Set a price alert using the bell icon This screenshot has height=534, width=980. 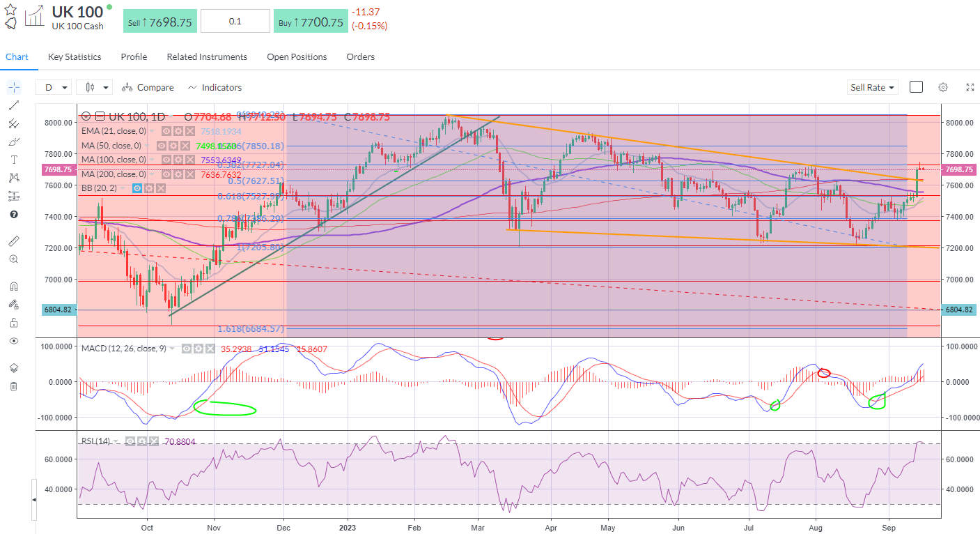[x=10, y=23]
